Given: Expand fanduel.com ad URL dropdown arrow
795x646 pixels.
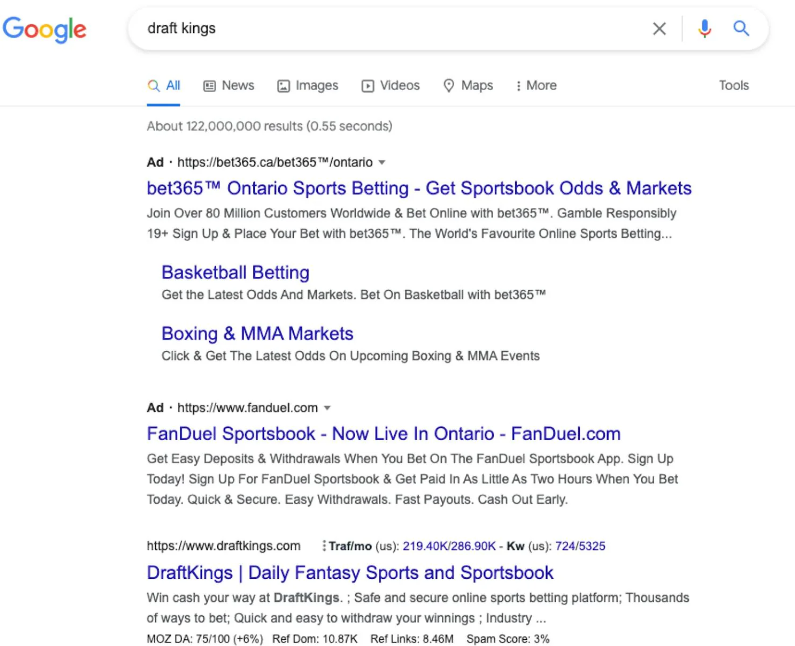Looking at the screenshot, I should (x=327, y=408).
